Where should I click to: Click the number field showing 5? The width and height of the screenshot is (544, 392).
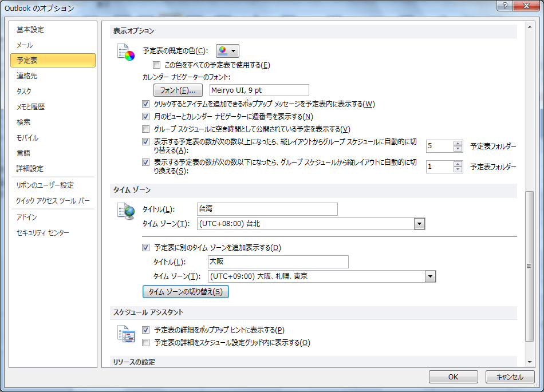coord(440,146)
